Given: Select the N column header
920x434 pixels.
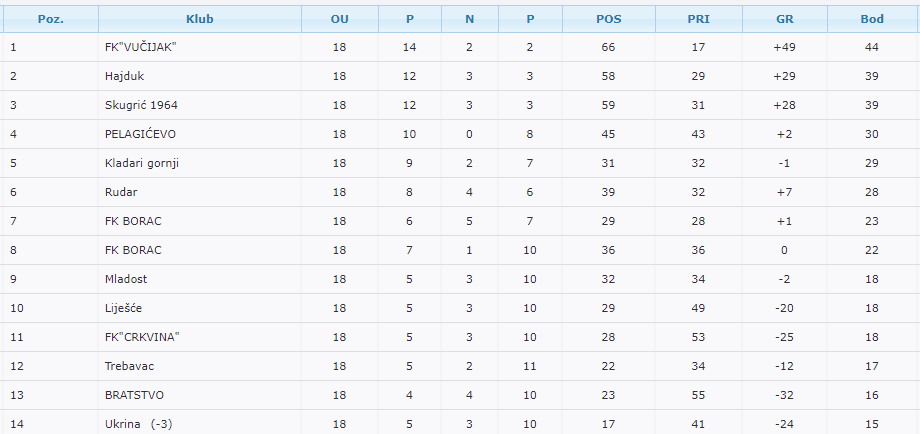Looking at the screenshot, I should click(x=470, y=19).
